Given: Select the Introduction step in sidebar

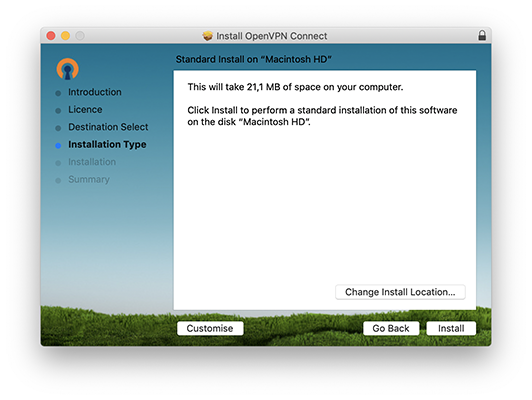Looking at the screenshot, I should click(x=95, y=92).
